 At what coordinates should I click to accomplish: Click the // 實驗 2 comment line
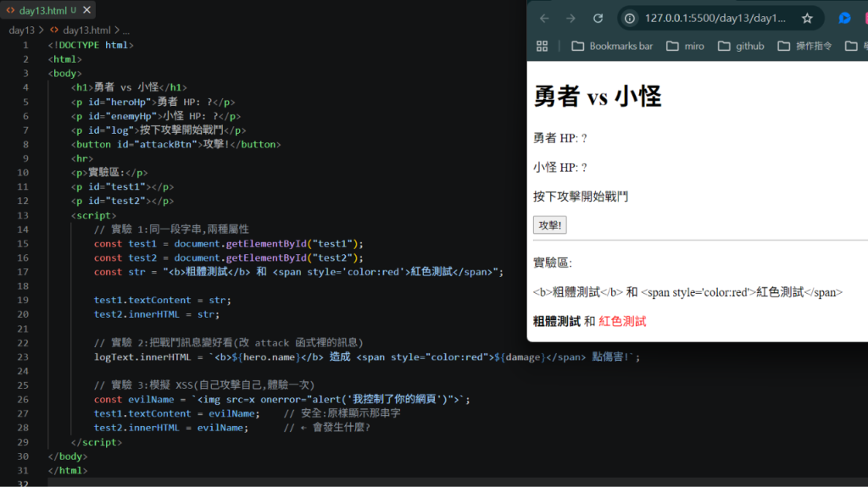click(x=229, y=342)
